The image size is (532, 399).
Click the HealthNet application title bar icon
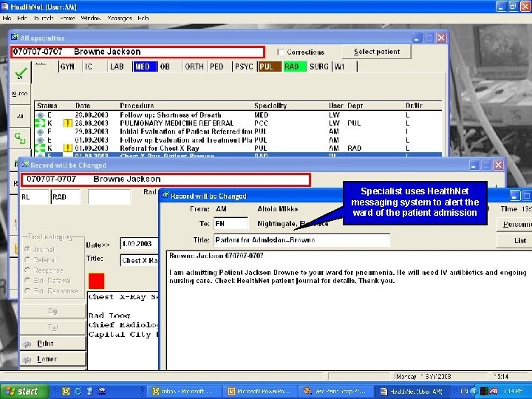(x=4, y=7)
